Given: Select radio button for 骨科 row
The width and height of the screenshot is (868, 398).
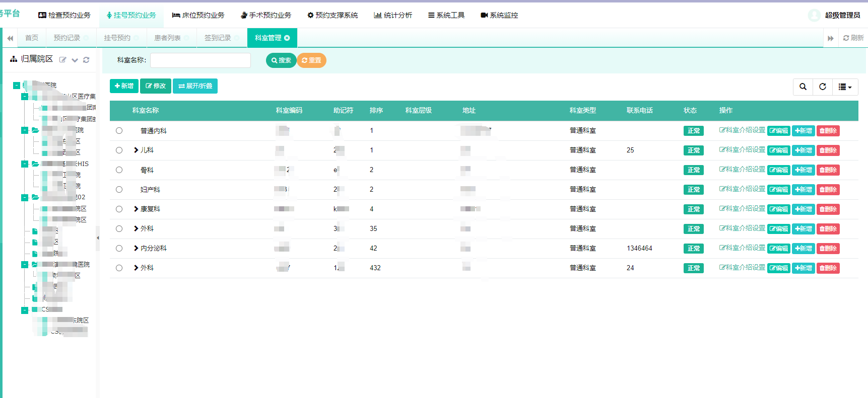Looking at the screenshot, I should click(119, 170).
